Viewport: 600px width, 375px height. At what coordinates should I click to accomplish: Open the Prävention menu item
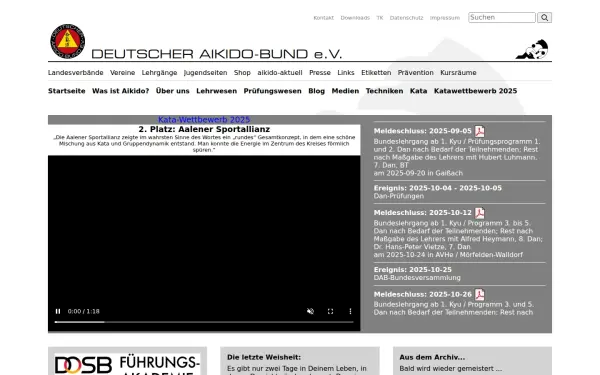(x=416, y=73)
